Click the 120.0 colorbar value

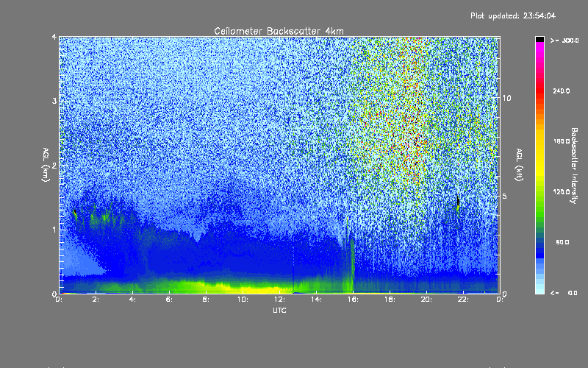tap(562, 191)
